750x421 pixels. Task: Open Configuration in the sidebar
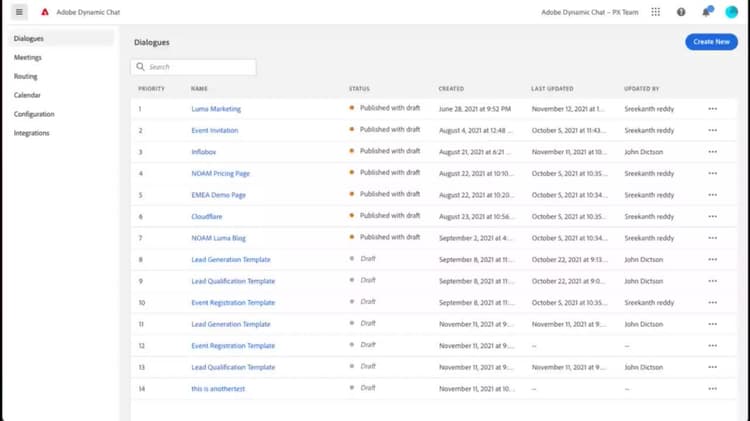[34, 114]
